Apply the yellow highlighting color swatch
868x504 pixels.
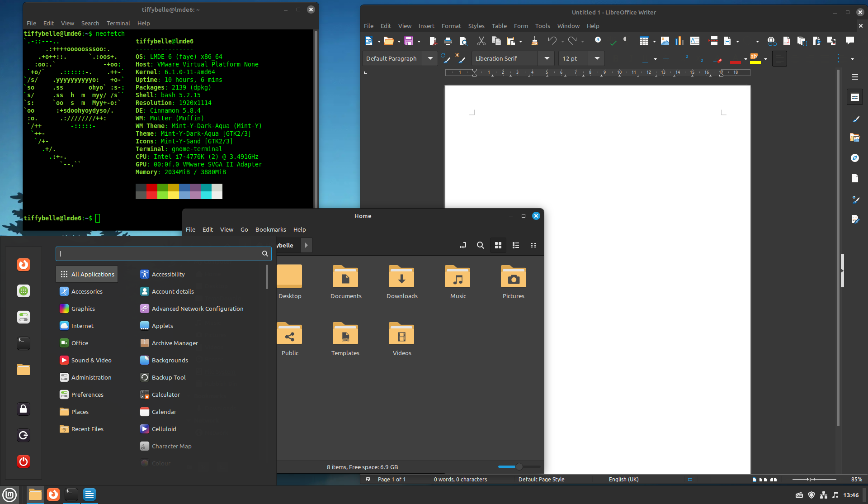(x=755, y=59)
